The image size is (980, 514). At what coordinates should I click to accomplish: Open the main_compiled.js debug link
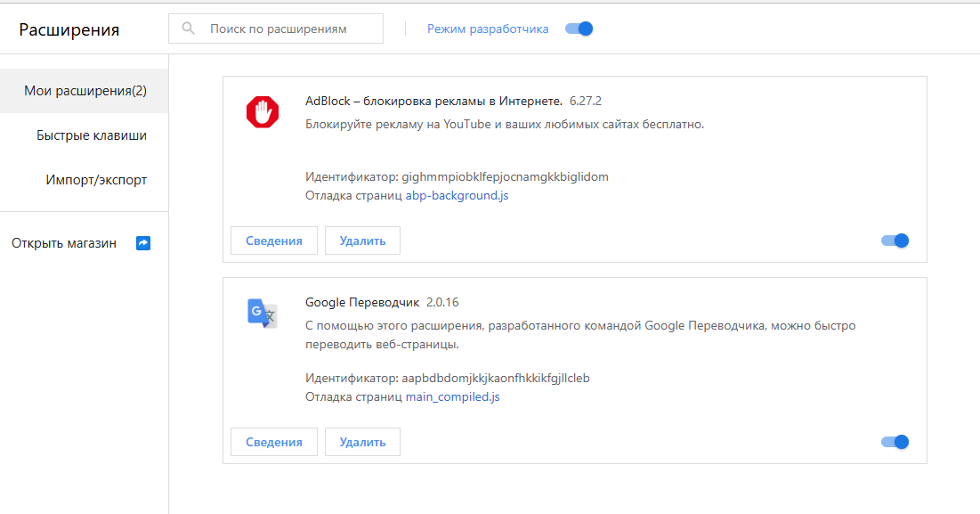pyautogui.click(x=452, y=397)
